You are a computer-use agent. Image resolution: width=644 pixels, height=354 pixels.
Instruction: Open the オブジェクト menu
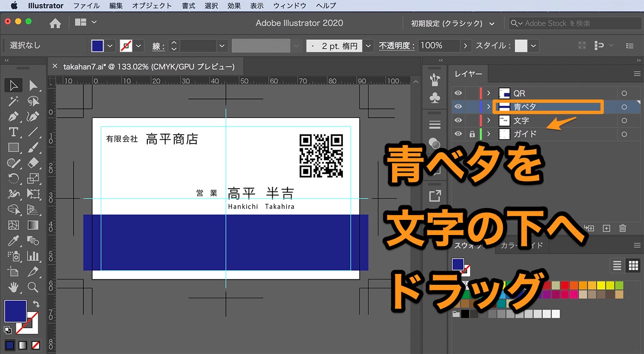[x=152, y=6]
